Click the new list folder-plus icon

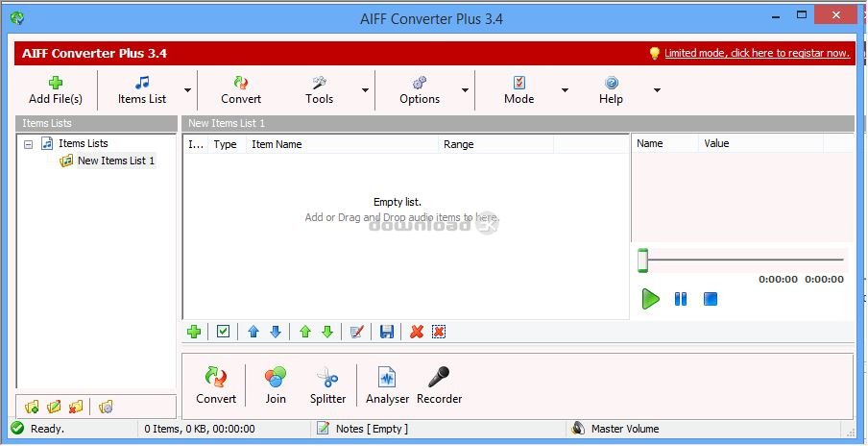click(x=32, y=408)
